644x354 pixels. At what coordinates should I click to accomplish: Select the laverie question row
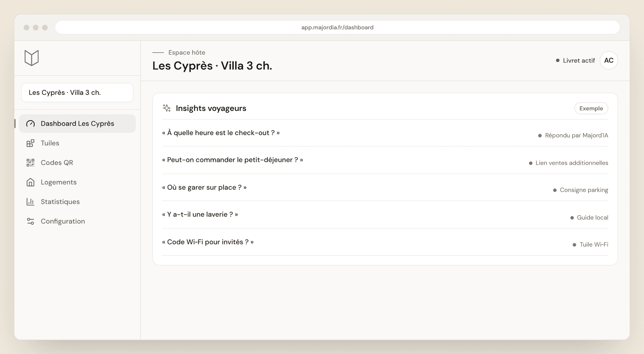(385, 215)
